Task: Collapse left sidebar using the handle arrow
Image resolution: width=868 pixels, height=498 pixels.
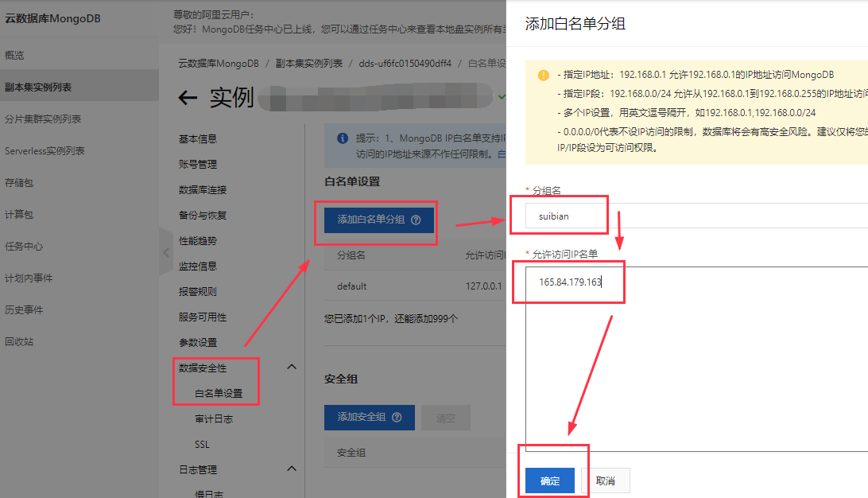Action: pyautogui.click(x=165, y=252)
